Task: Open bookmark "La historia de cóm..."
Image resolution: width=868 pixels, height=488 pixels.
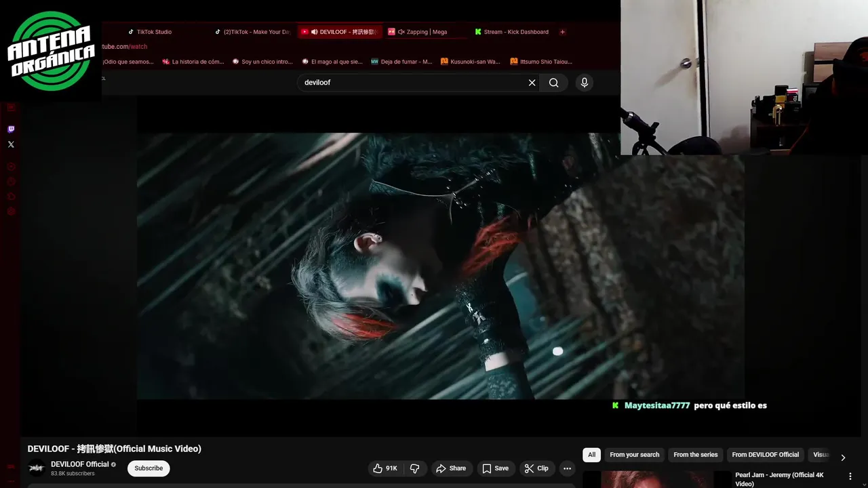Action: [193, 62]
